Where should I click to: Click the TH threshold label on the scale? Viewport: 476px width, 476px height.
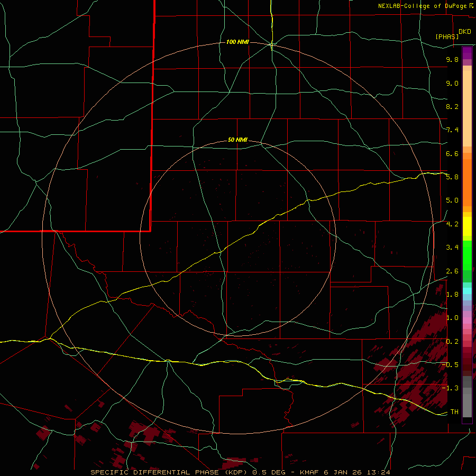[x=454, y=412]
